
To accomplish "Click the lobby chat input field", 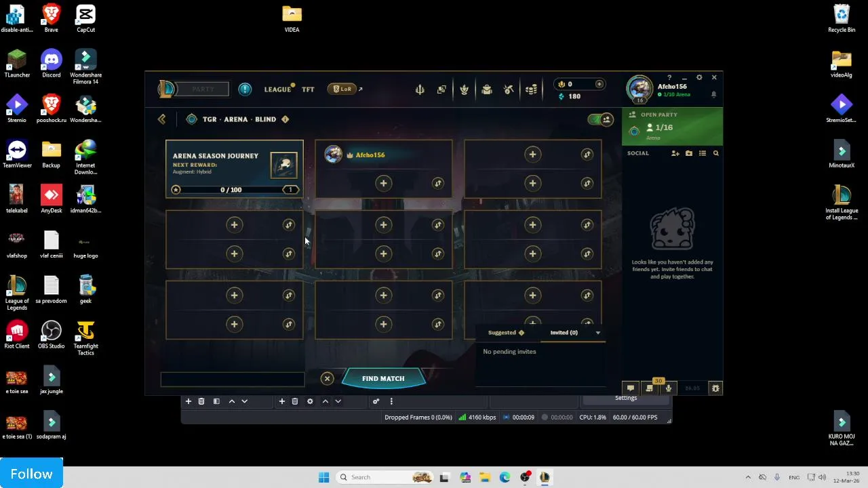I will tap(233, 380).
